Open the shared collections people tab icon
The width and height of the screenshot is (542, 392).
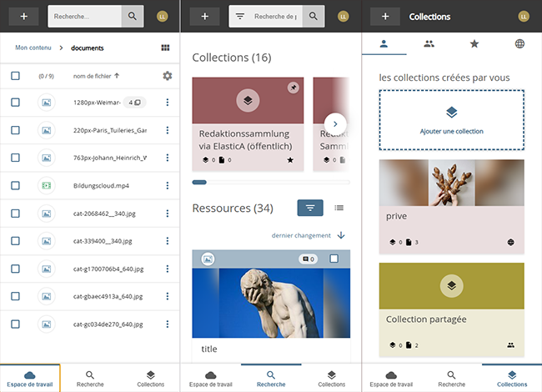click(429, 43)
